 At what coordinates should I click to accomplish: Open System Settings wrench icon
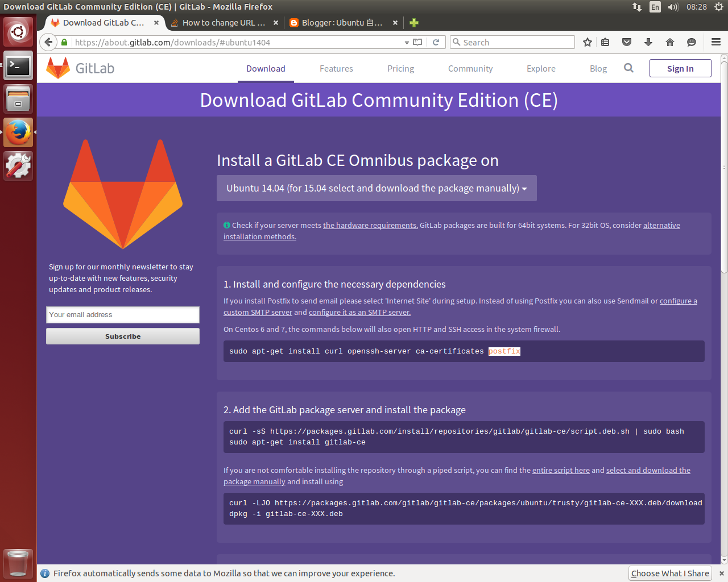pos(18,166)
